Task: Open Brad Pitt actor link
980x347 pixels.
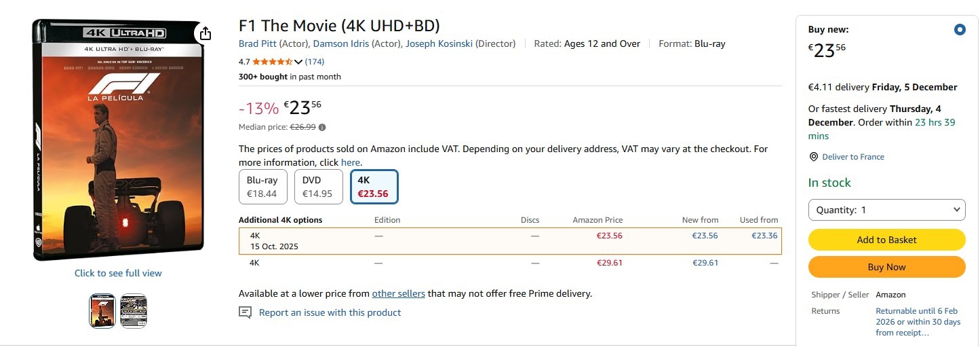Action: click(257, 43)
